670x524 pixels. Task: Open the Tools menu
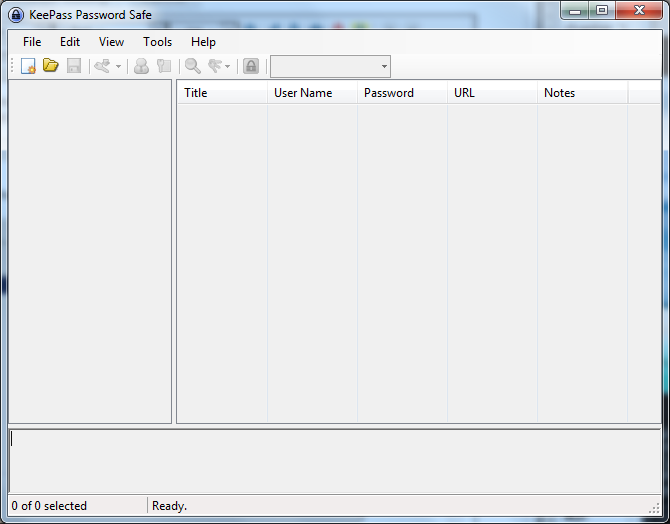(x=157, y=42)
